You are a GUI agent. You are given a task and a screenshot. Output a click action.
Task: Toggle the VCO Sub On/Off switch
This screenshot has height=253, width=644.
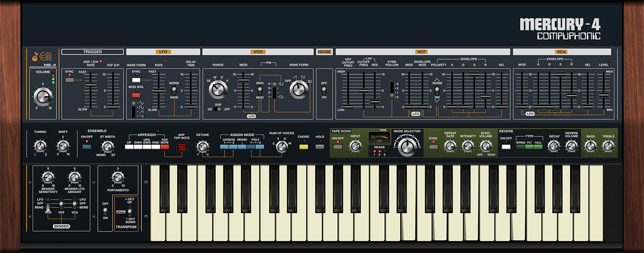coord(218,109)
